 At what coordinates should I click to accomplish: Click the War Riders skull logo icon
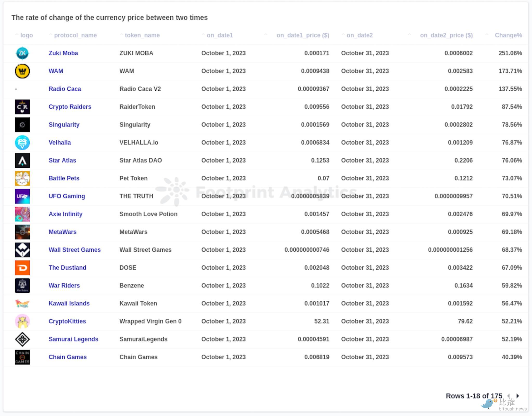(22, 286)
